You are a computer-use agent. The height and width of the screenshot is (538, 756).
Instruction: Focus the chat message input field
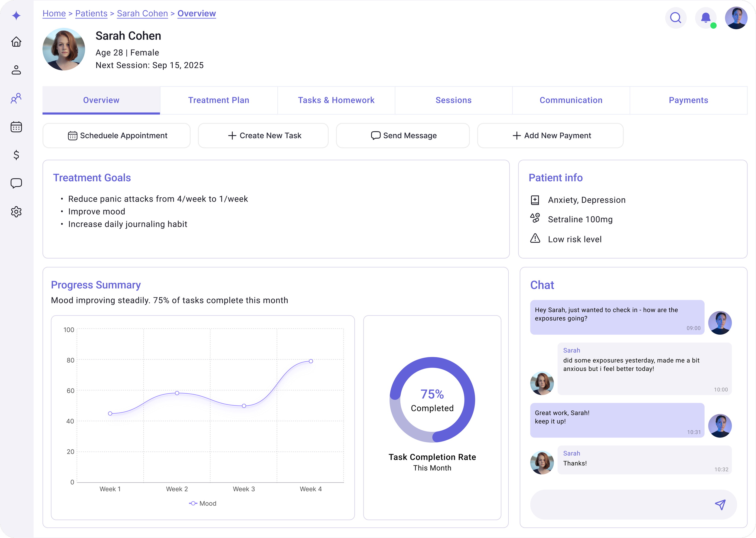coord(619,504)
